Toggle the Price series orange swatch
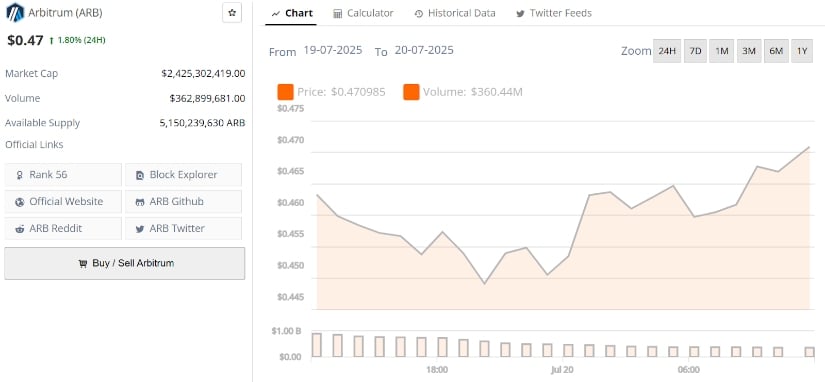Screen dimensions: 825x382 point(285,92)
